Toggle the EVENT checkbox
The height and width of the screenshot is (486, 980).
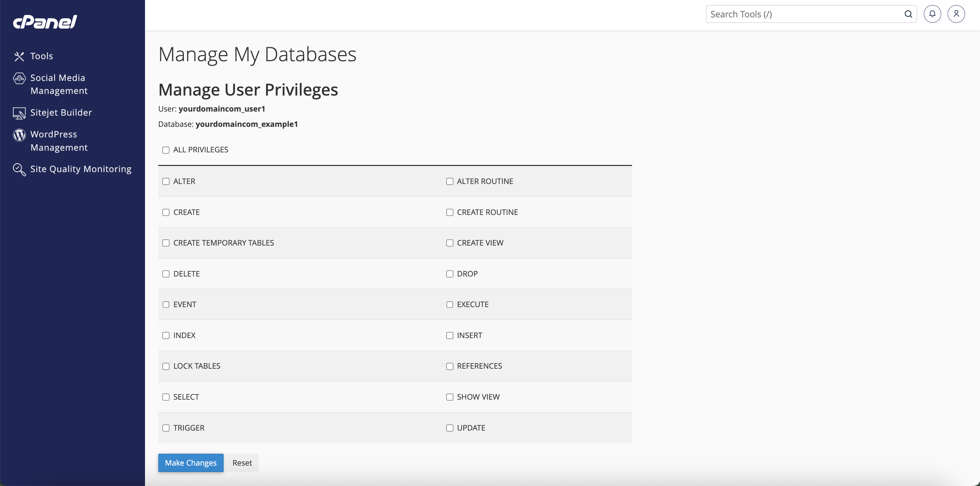click(166, 305)
